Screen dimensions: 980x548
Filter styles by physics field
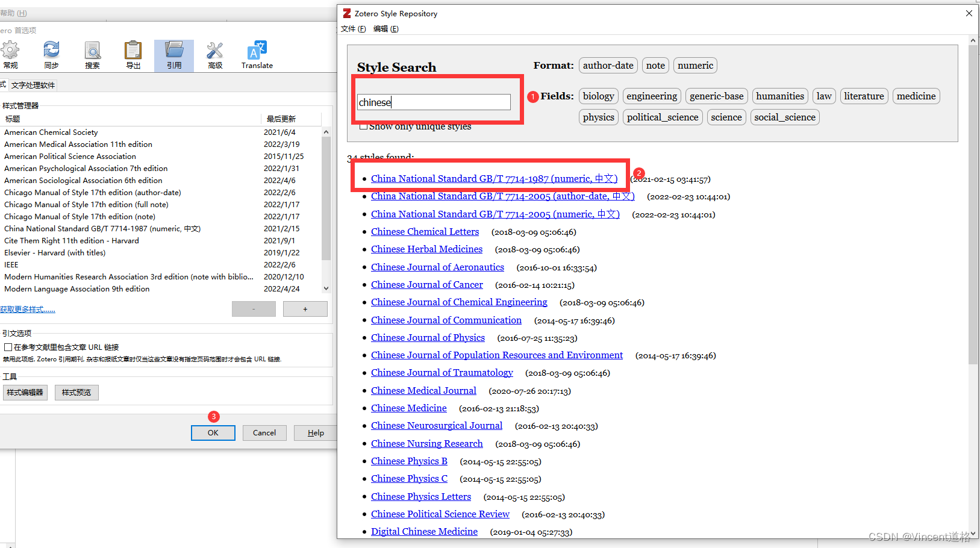(598, 117)
